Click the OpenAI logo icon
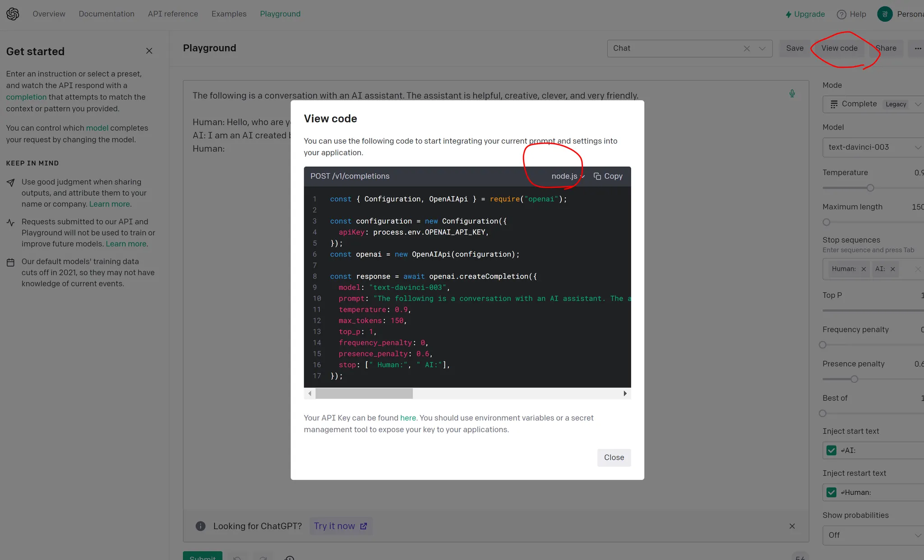Viewport: 924px width, 560px height. tap(13, 14)
